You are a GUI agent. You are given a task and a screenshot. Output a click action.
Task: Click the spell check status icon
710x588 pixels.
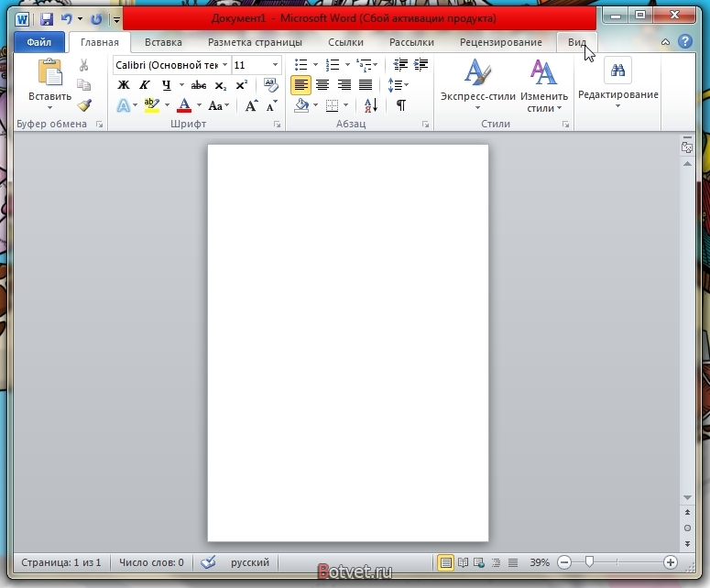click(x=208, y=562)
